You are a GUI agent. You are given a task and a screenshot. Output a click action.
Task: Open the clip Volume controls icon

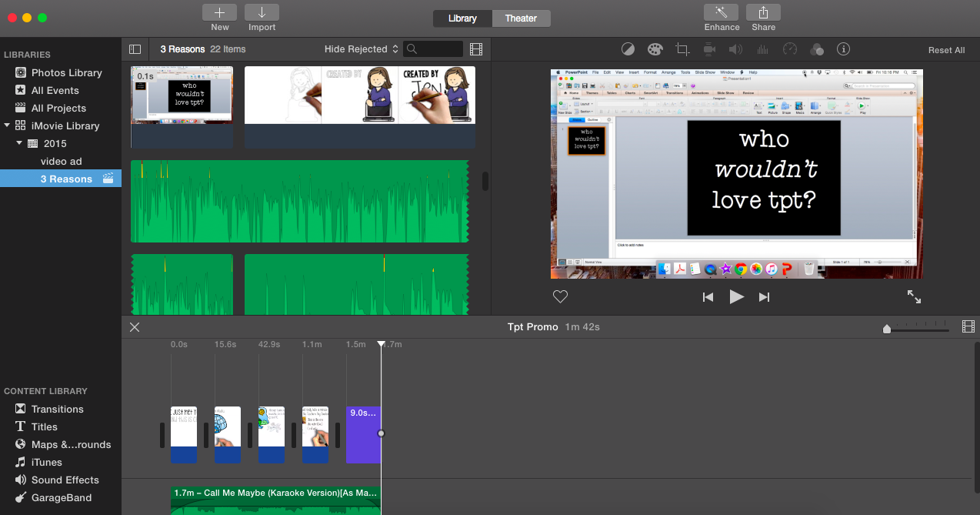click(735, 48)
